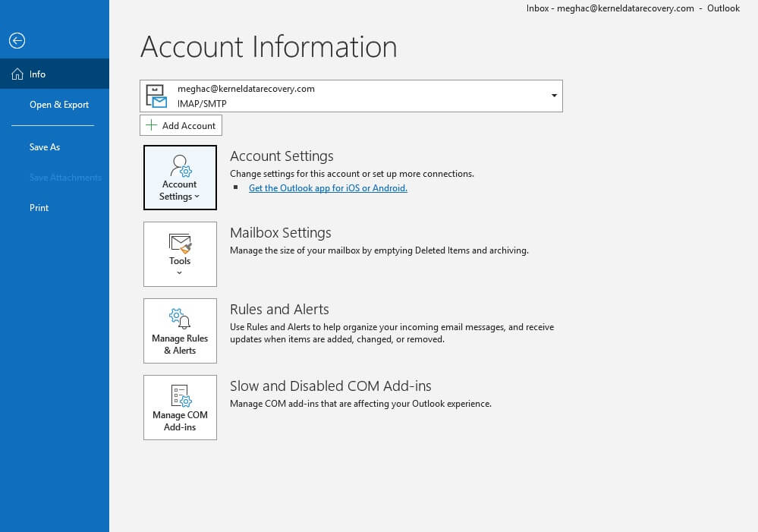Viewport: 758px width, 532px height.
Task: Choose Print from the sidebar
Action: coord(39,208)
